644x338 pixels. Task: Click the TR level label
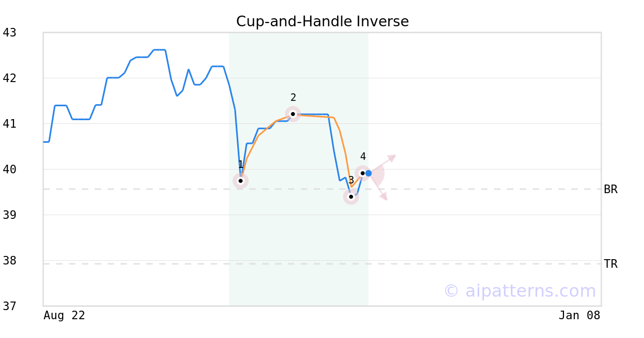[x=610, y=264]
